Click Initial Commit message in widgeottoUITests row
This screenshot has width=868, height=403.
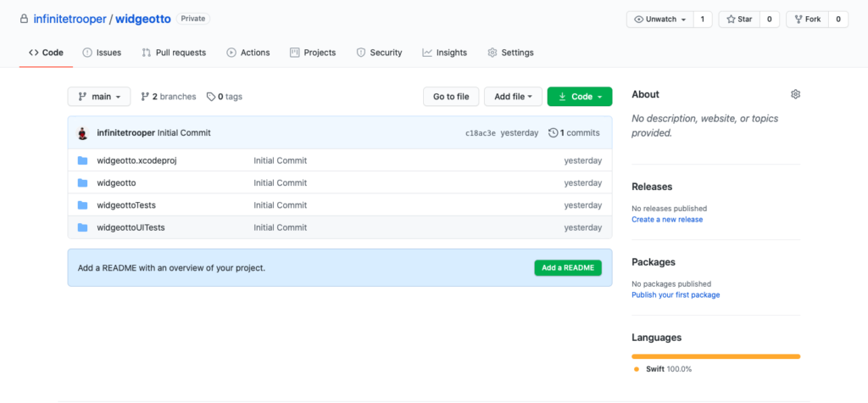pyautogui.click(x=280, y=227)
